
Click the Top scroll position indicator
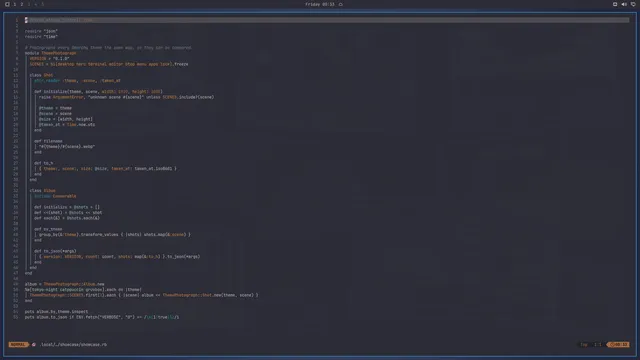click(x=584, y=344)
